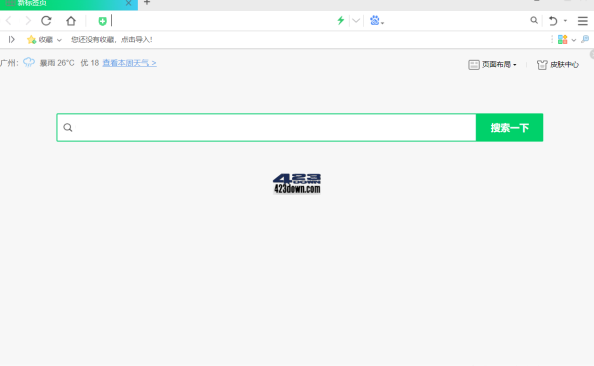This screenshot has width=594, height=366.
Task: Toggle the sidebar expand icon on favorites bar
Action: click(x=12, y=39)
